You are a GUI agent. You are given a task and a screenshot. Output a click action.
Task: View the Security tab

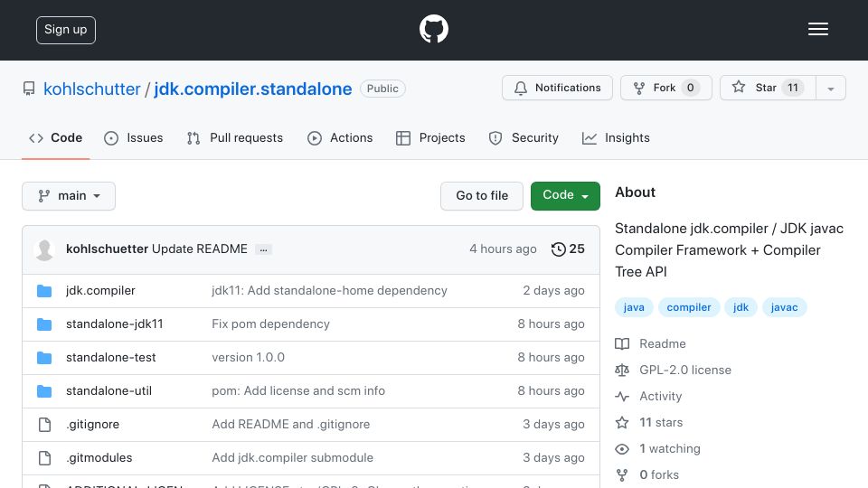pos(524,137)
